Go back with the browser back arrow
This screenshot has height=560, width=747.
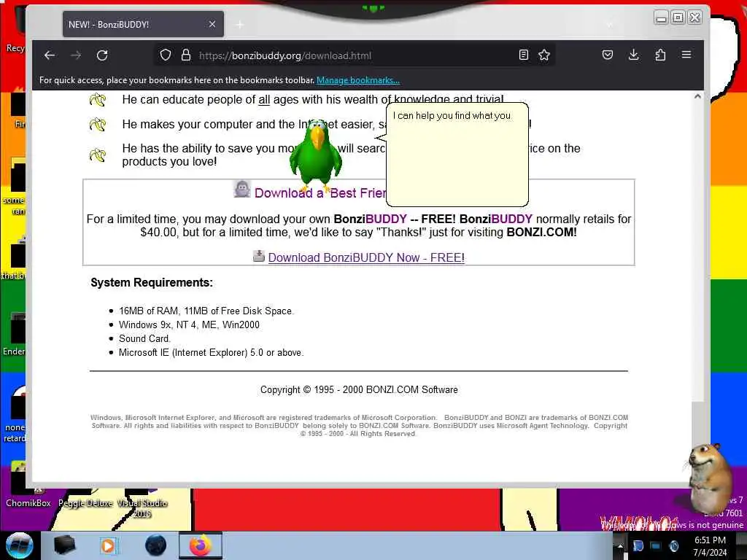point(50,55)
